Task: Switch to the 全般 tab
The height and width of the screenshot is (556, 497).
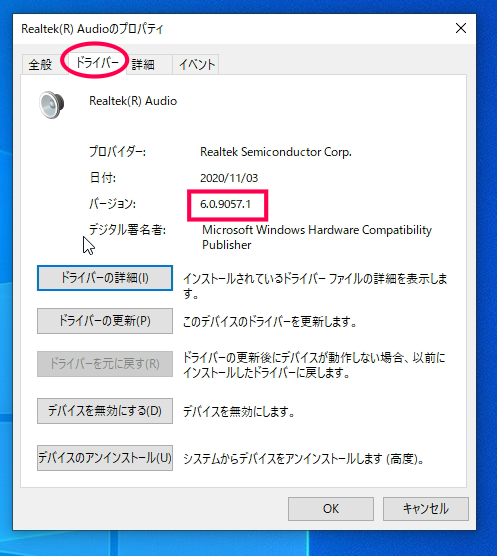Action: click(x=40, y=65)
